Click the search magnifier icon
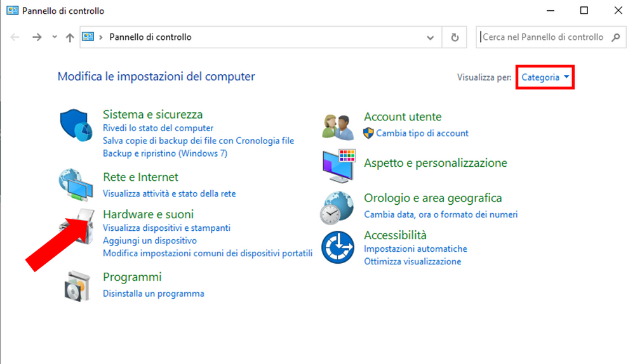 point(616,37)
